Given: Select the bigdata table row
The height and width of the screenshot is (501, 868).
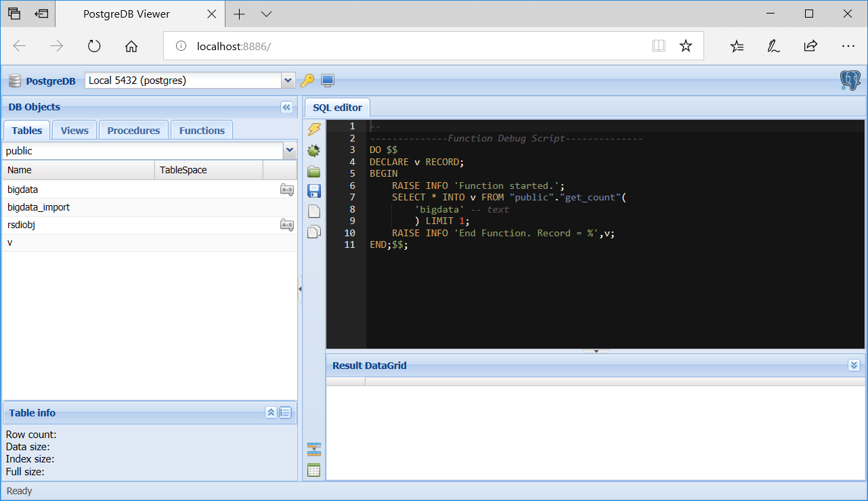Looking at the screenshot, I should [x=150, y=190].
